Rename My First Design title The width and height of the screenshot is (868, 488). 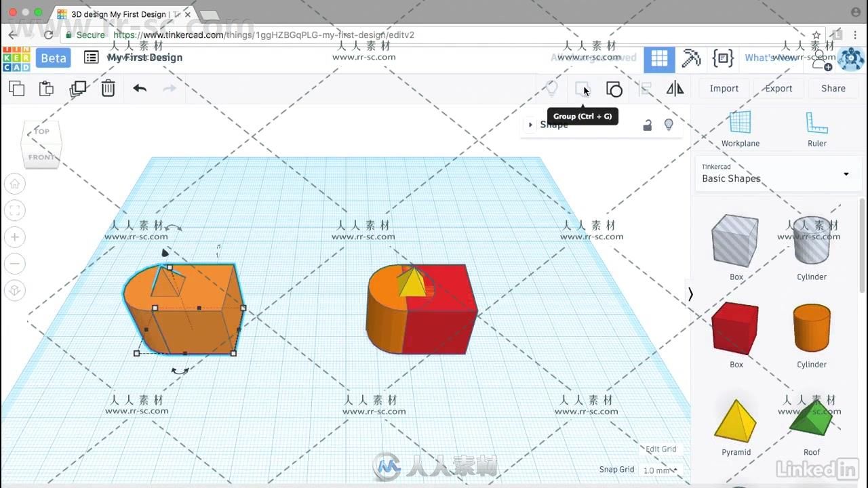tap(144, 58)
